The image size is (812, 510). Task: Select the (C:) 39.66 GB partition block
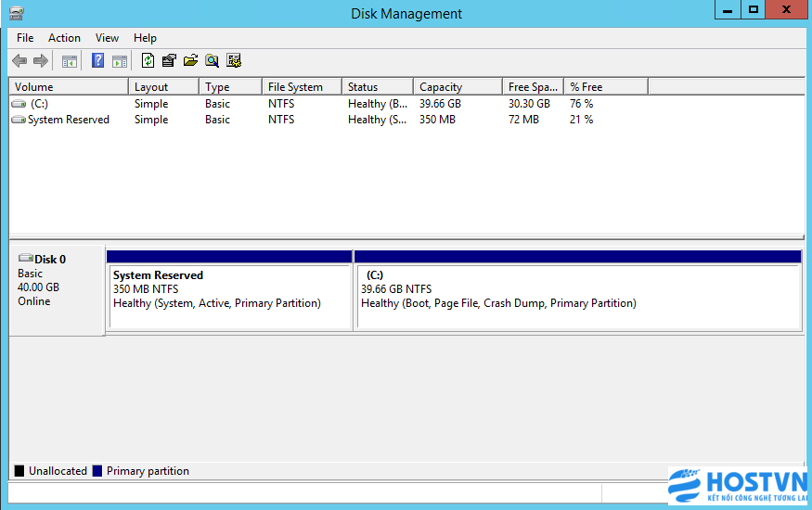[578, 290]
